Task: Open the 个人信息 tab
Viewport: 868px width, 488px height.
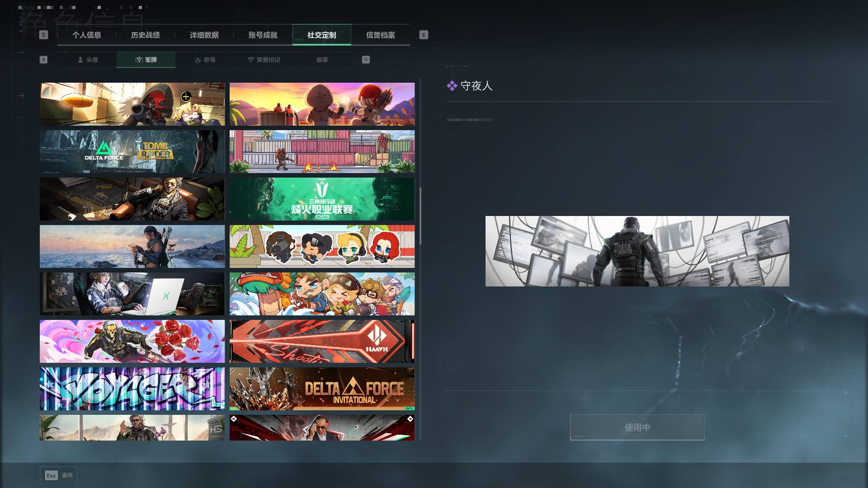Action: pos(87,35)
